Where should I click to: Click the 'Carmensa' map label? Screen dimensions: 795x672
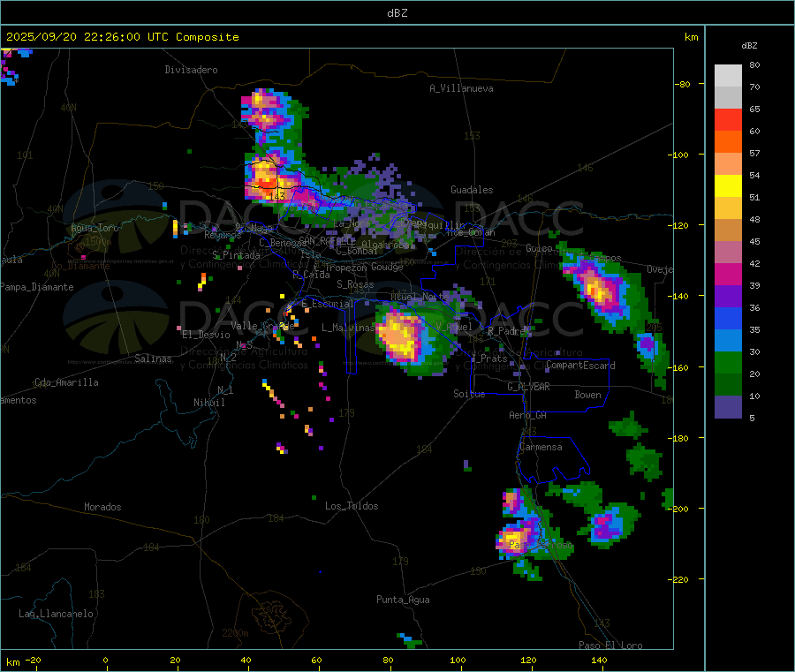point(541,447)
